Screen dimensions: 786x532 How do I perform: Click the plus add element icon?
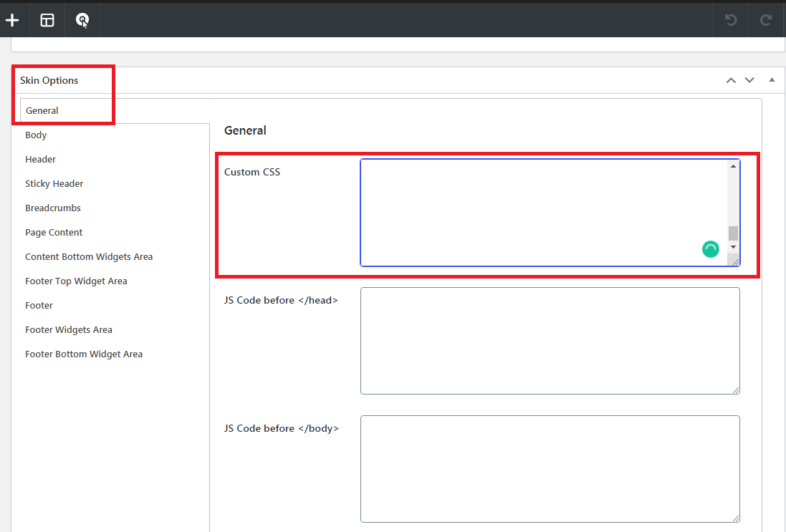[12, 20]
